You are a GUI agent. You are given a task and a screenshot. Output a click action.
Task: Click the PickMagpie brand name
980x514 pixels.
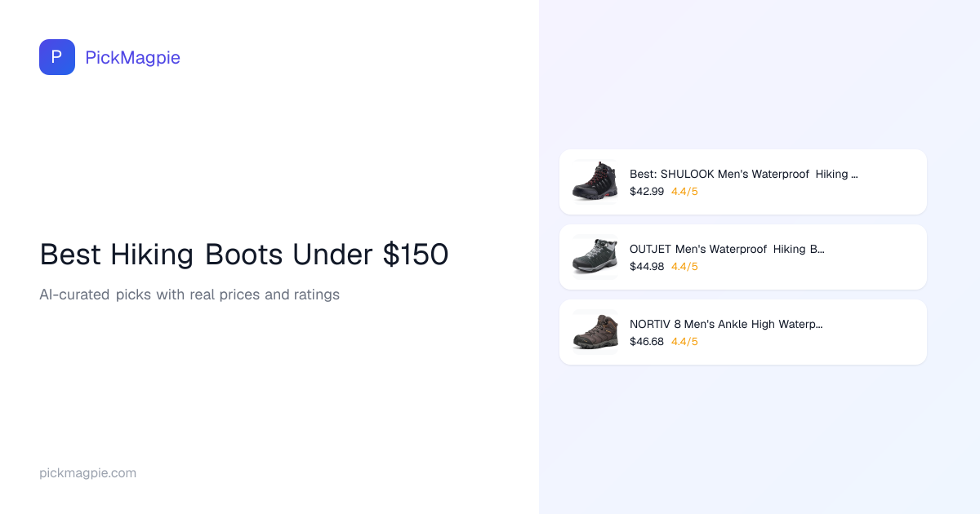(x=132, y=57)
